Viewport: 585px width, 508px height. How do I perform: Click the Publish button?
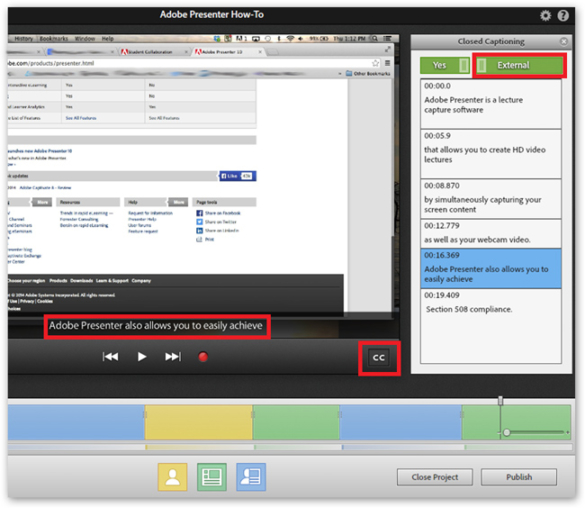(519, 477)
